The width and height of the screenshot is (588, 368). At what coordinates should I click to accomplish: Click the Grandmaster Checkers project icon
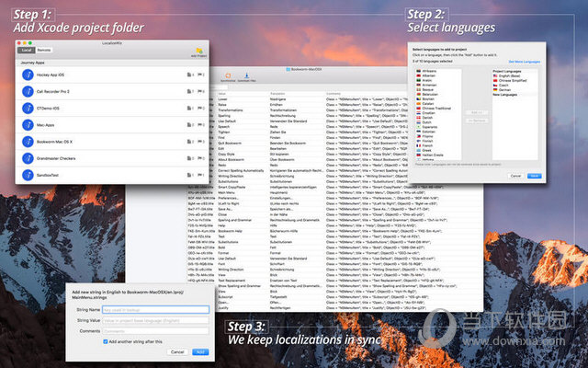(28, 158)
